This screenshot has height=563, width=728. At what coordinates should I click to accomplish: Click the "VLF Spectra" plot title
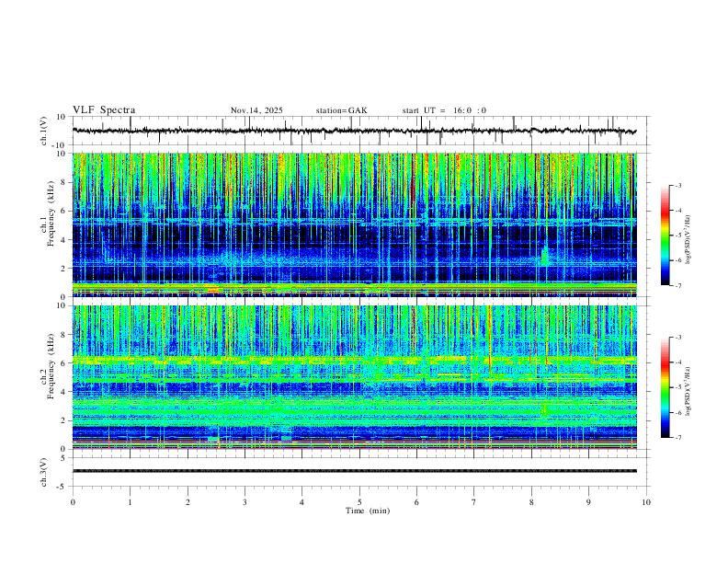point(104,110)
